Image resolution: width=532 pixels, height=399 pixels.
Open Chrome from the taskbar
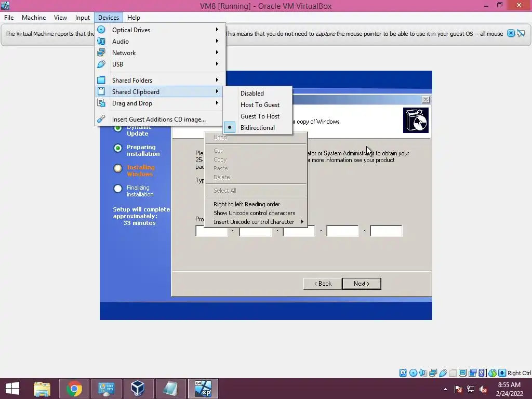[x=74, y=389]
